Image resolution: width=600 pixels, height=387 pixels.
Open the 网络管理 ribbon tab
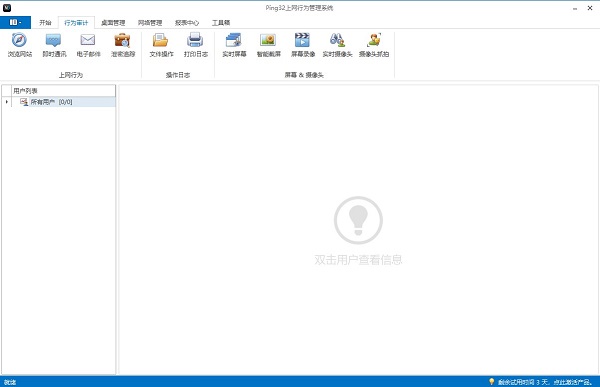click(150, 23)
